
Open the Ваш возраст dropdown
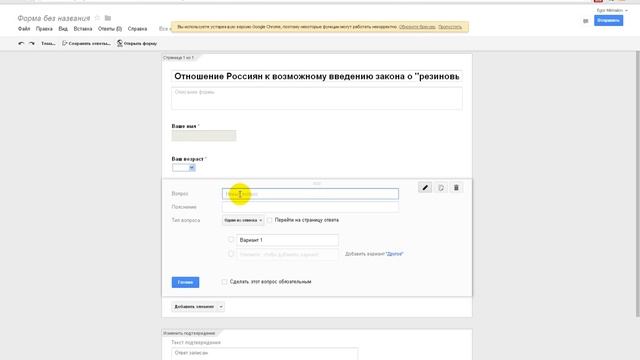[183, 168]
